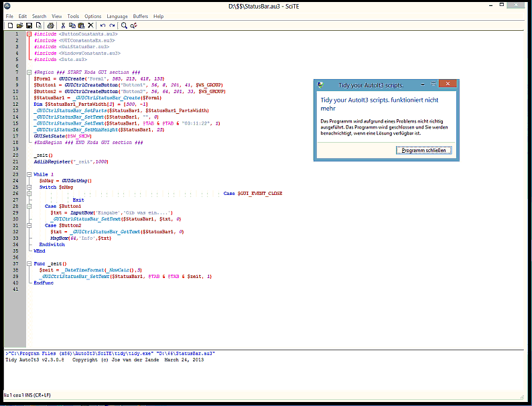Click the Find magnifier icon

tap(124, 25)
